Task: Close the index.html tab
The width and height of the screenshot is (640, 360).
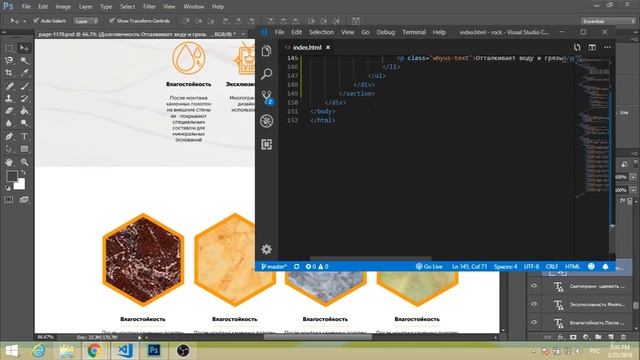Action: coord(328,47)
